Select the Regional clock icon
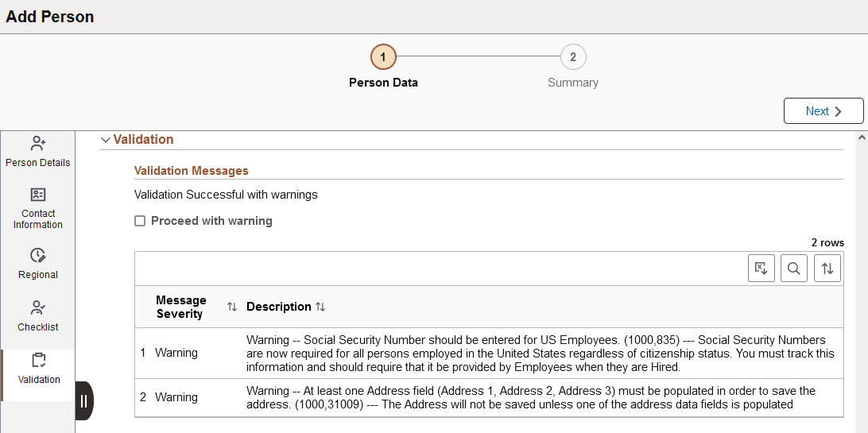 pyautogui.click(x=38, y=255)
